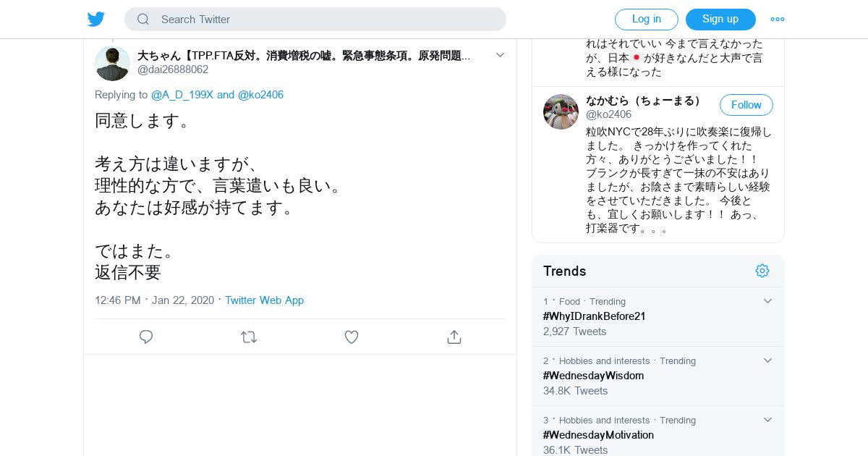Like the tweet with heart icon
Screen dimensions: 868x456
[352, 337]
